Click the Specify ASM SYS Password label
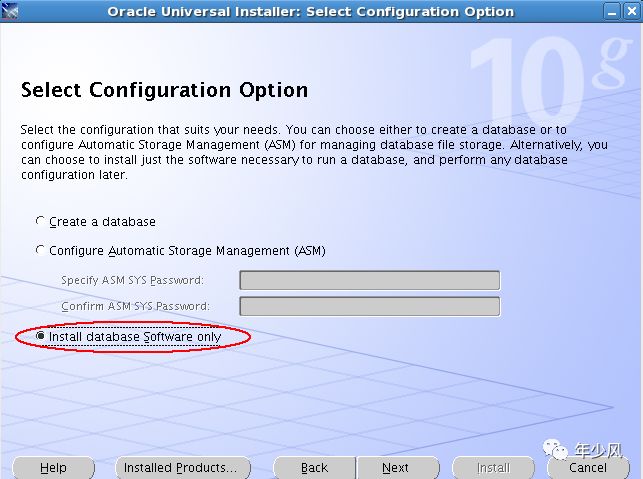643x479 pixels. coord(132,280)
